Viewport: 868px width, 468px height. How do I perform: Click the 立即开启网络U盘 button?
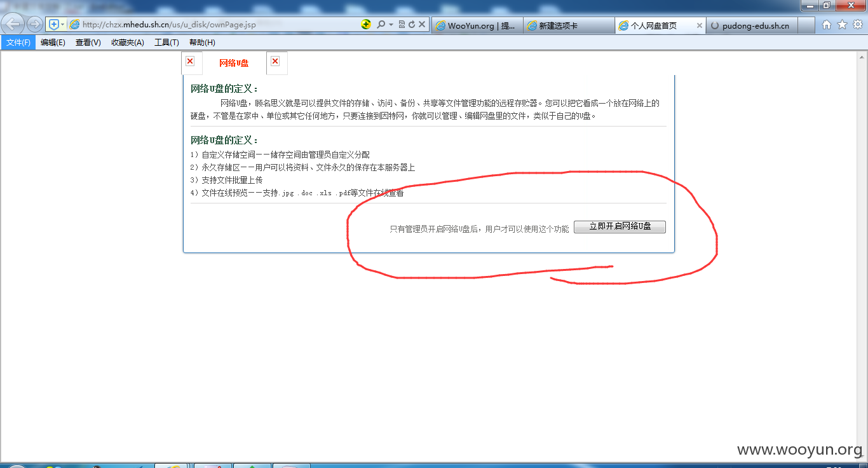(620, 227)
